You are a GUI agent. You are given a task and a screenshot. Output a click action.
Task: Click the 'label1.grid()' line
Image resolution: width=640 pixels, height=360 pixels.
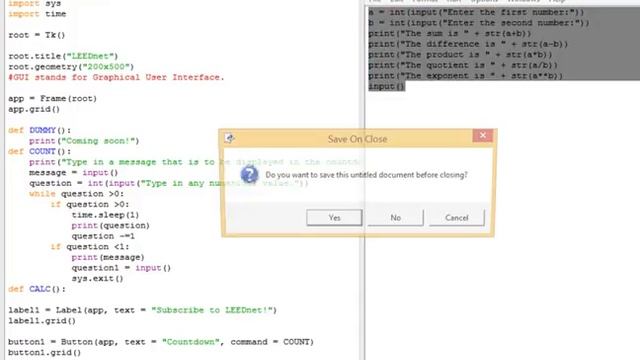(x=42, y=321)
